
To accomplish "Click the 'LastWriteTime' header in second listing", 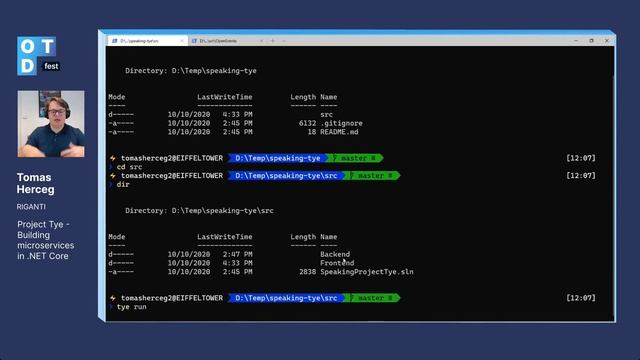I will click(224, 237).
